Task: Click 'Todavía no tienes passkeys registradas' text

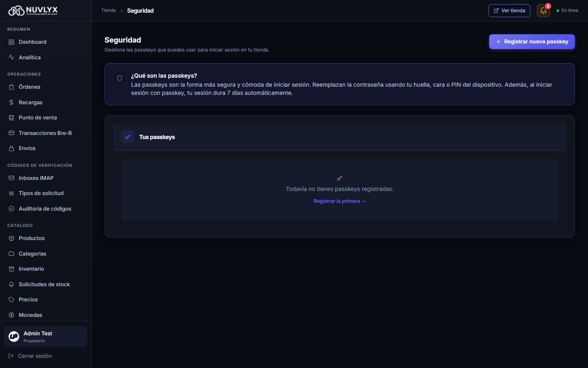Action: (x=340, y=189)
